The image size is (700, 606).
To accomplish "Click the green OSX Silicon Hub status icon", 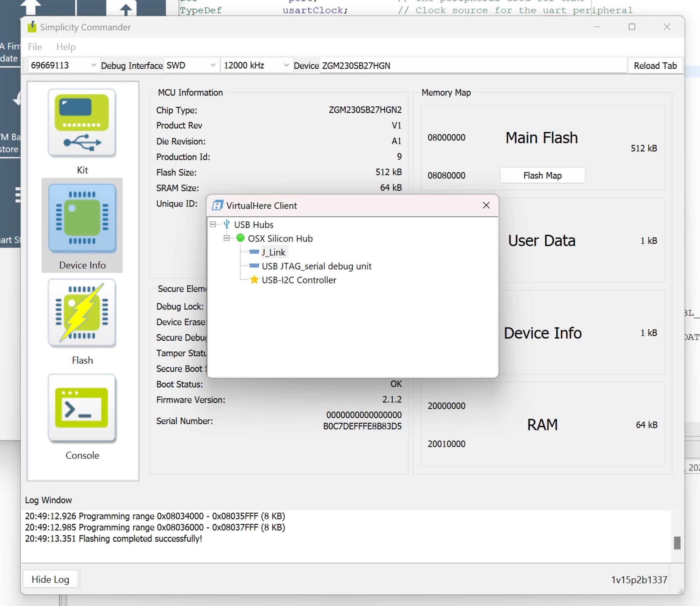I will tap(240, 238).
